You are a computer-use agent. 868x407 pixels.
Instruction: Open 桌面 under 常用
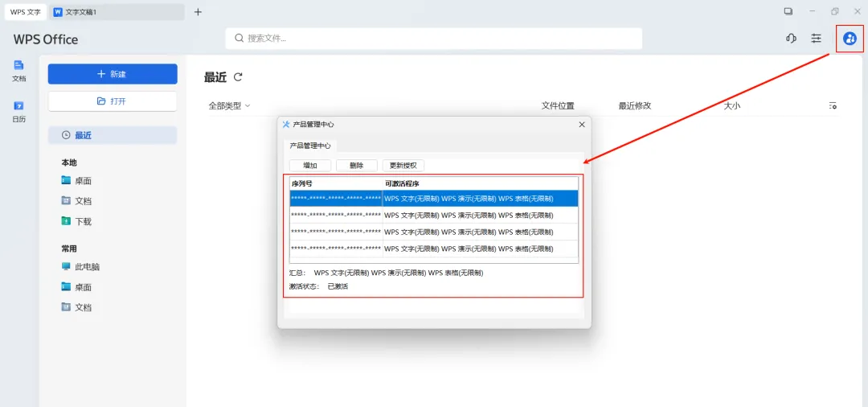(76, 287)
